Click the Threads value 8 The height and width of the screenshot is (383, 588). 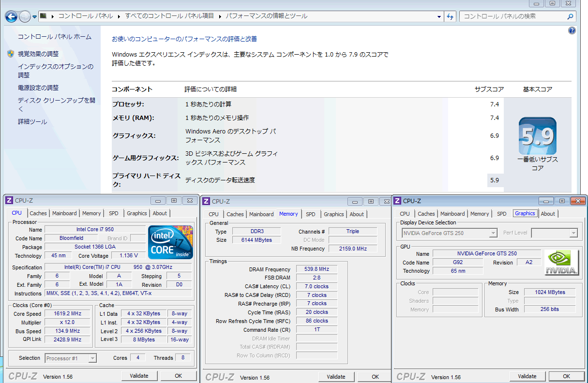183,358
